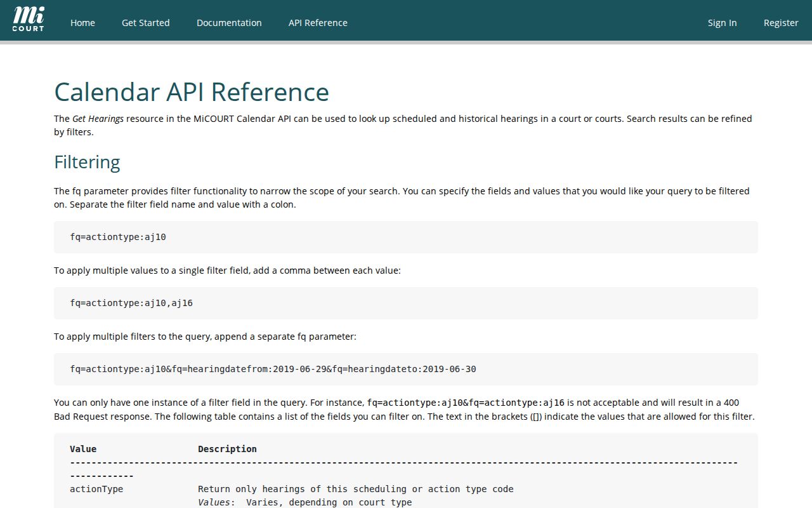This screenshot has height=508, width=812.
Task: Click the fq=actiontype:aj10 code example
Action: (x=406, y=237)
